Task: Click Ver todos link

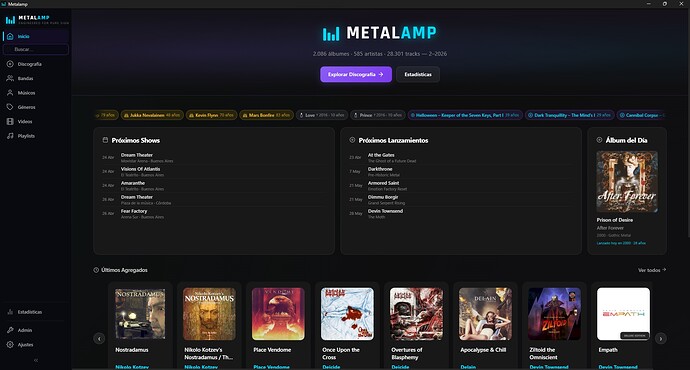Action: (652, 270)
